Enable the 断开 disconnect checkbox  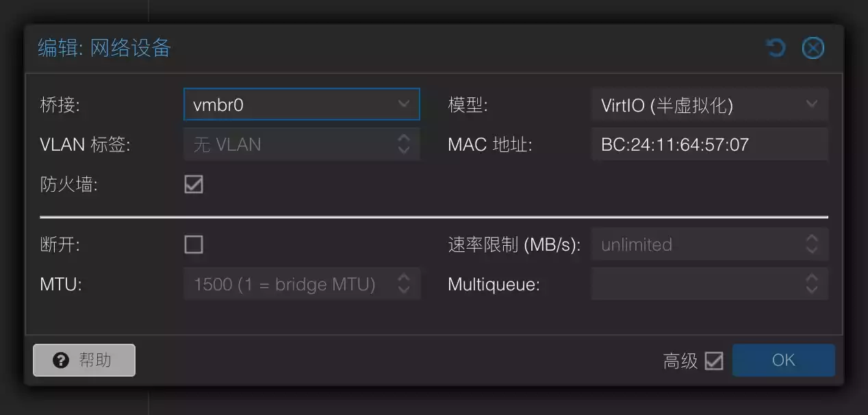(x=194, y=244)
